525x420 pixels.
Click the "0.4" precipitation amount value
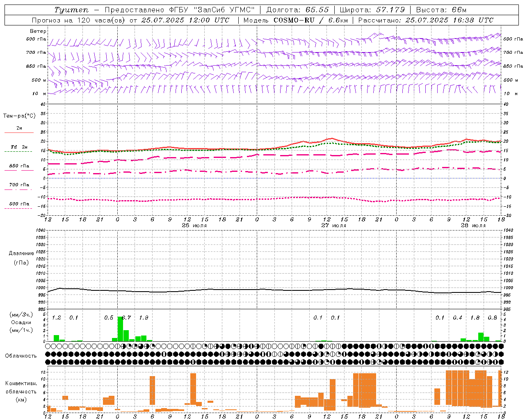(x=458, y=317)
